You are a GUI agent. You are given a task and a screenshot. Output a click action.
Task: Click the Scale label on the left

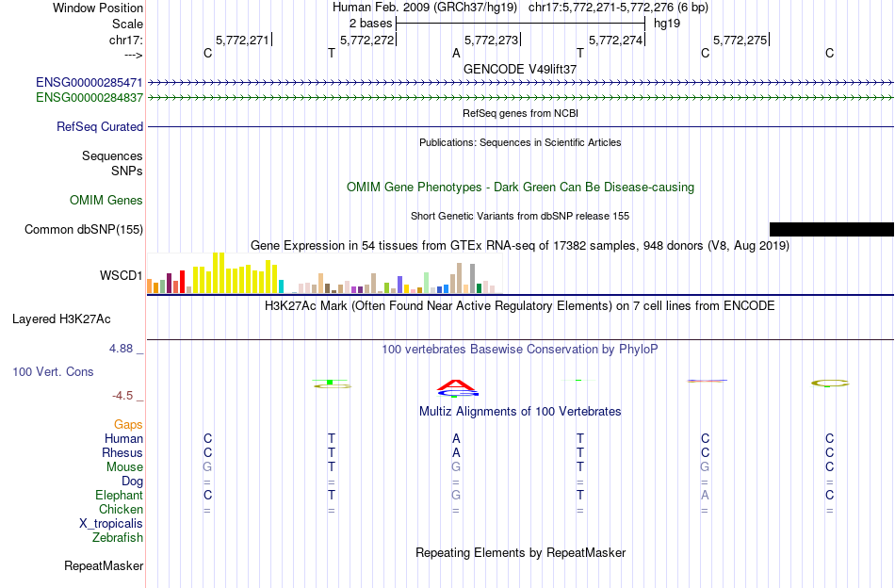(128, 24)
